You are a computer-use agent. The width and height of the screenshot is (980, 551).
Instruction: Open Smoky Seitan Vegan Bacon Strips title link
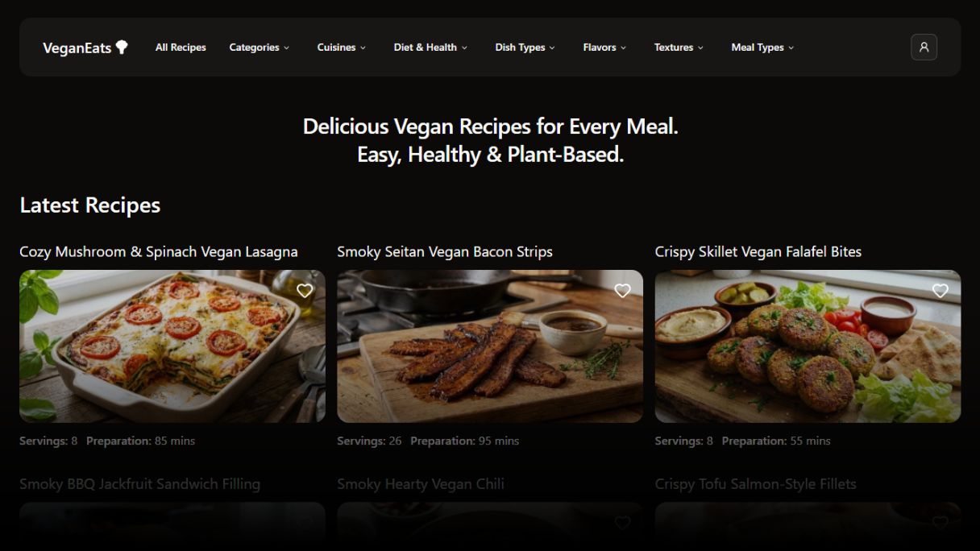(x=445, y=252)
